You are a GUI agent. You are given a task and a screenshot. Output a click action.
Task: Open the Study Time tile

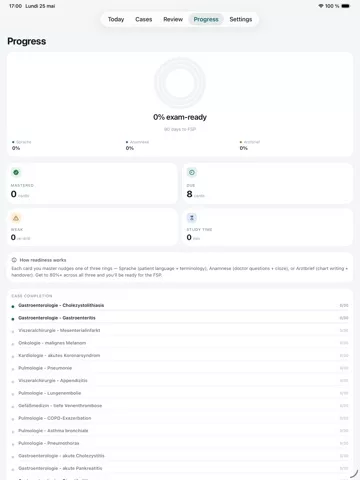[x=268, y=227]
